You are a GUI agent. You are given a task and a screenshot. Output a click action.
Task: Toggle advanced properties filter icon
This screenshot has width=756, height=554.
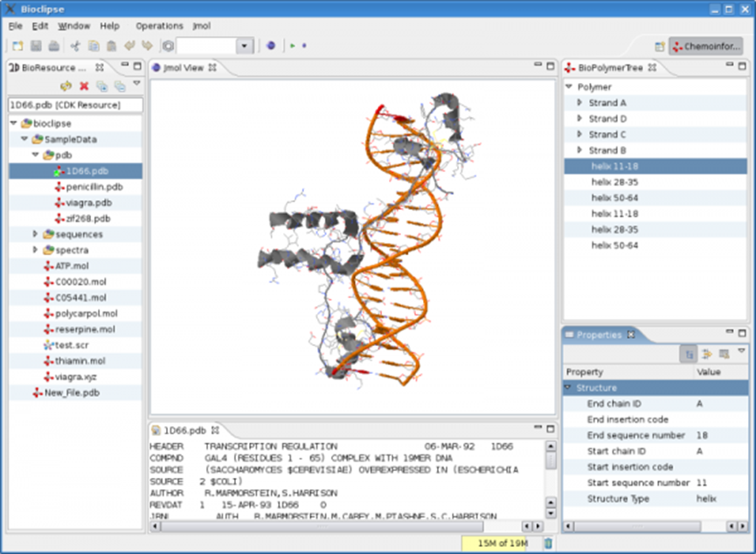[x=707, y=355]
